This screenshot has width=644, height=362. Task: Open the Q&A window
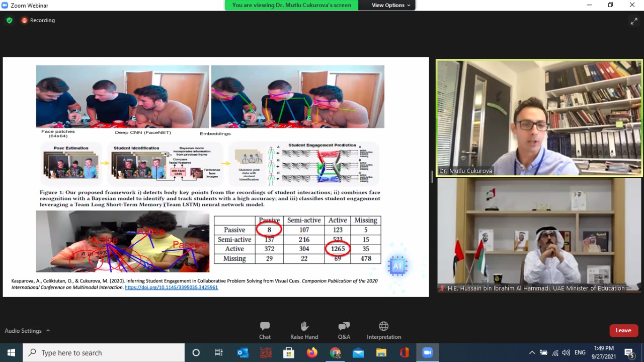pos(344,330)
